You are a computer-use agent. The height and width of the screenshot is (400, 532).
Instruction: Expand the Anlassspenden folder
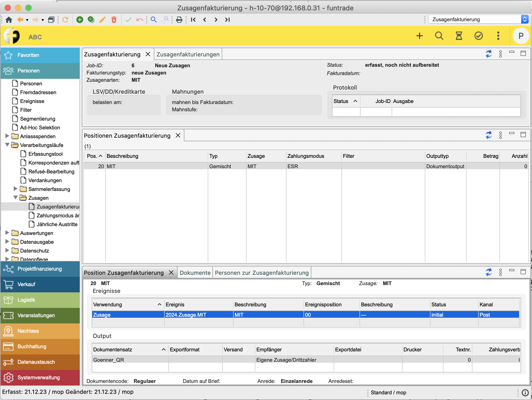7,136
